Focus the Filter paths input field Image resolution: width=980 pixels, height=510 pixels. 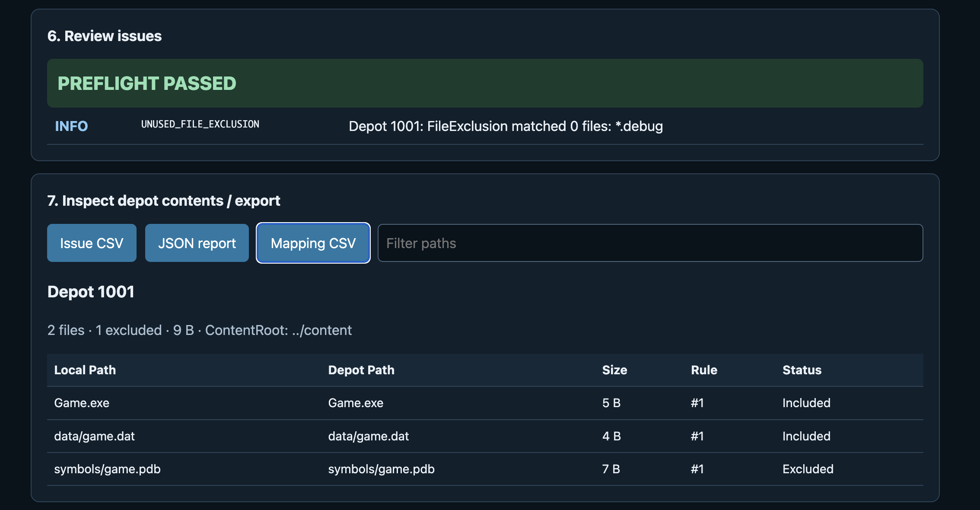click(x=650, y=243)
